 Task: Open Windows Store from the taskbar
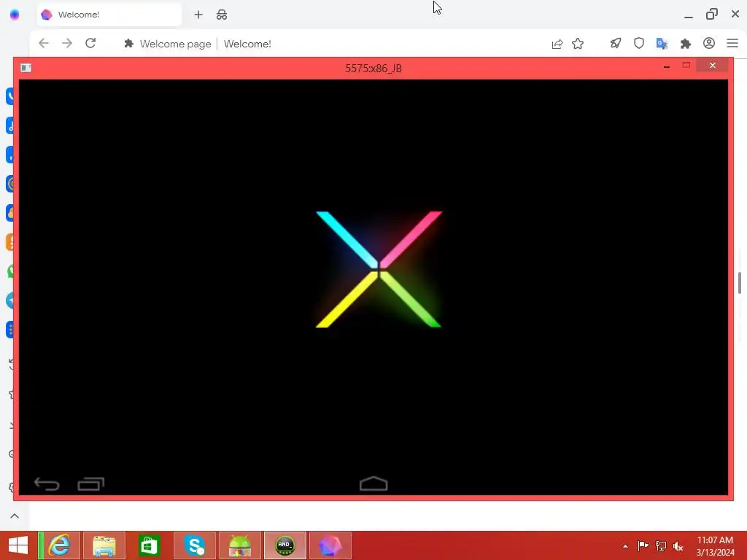coord(149,545)
